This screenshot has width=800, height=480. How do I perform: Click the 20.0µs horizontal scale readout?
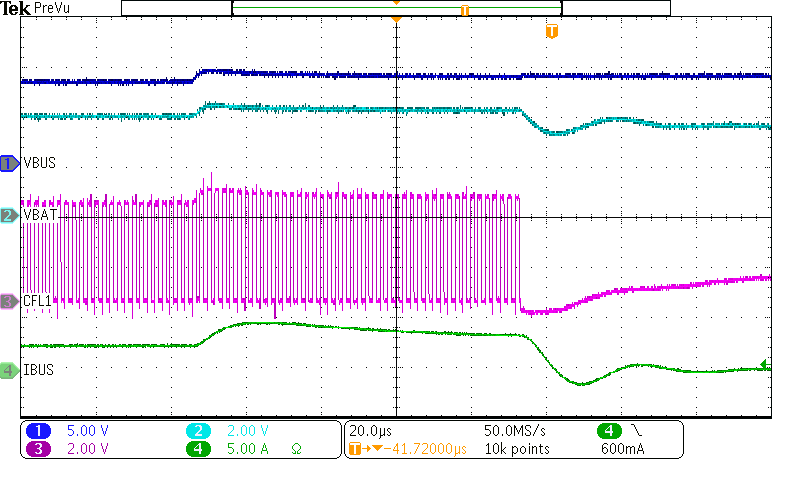(371, 431)
